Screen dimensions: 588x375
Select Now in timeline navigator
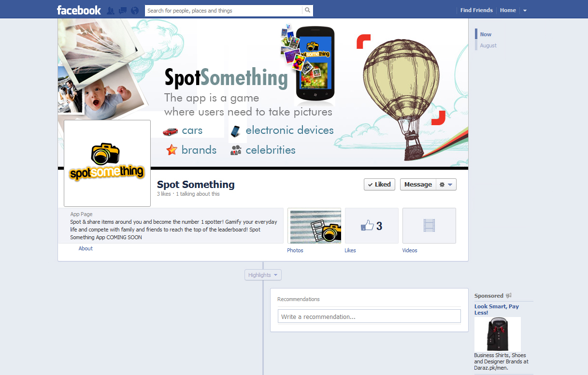tap(486, 34)
